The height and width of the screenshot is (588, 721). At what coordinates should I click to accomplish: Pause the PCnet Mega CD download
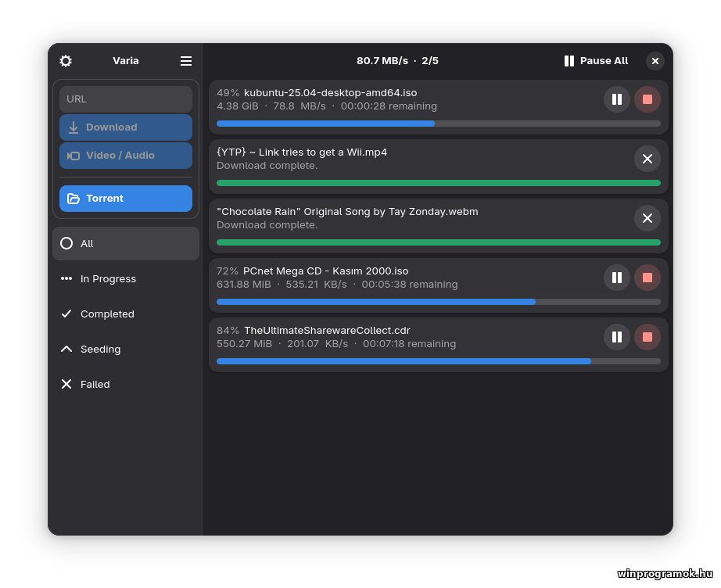[617, 278]
